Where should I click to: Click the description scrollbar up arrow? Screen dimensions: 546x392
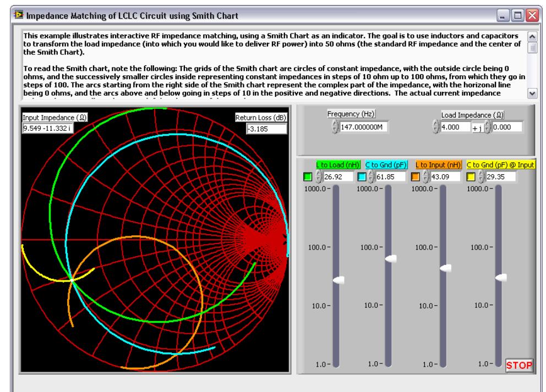point(532,36)
